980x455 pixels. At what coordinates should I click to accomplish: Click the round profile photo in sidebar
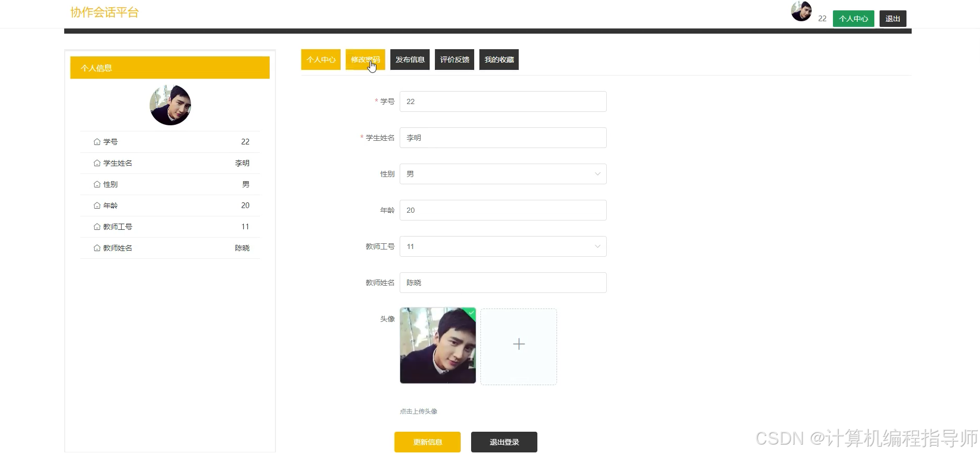pos(170,105)
